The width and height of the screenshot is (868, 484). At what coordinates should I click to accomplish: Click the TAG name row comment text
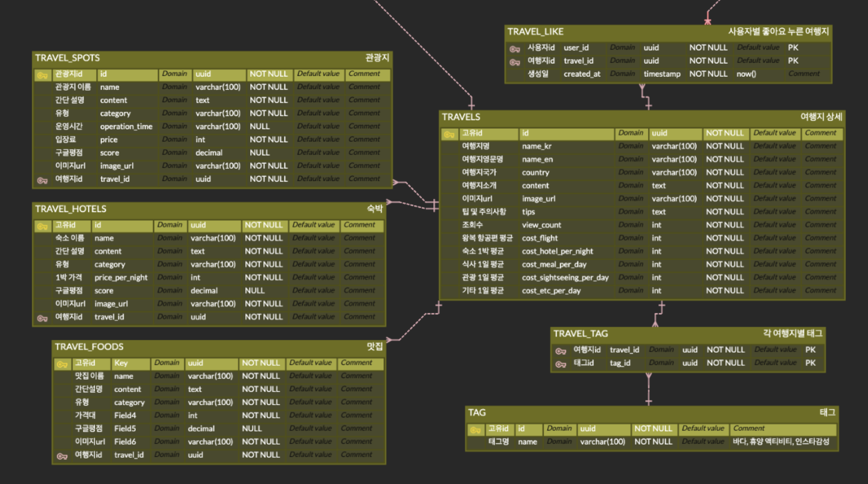tap(781, 442)
